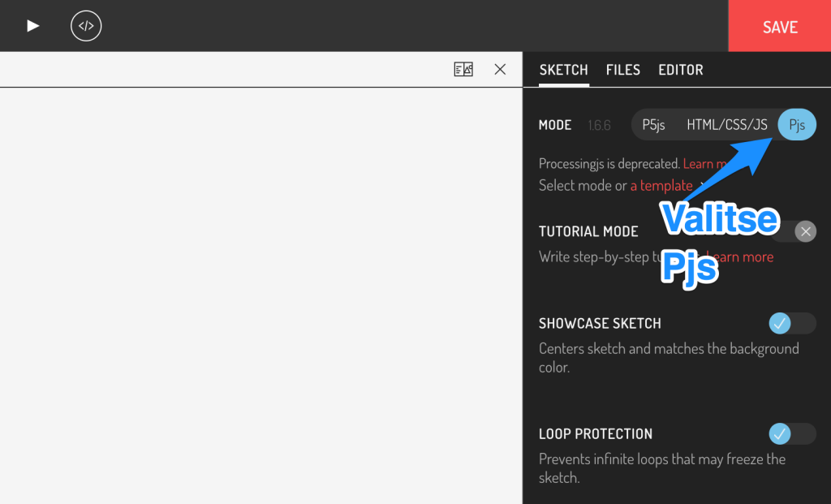Click the 'a template' link

click(x=661, y=186)
